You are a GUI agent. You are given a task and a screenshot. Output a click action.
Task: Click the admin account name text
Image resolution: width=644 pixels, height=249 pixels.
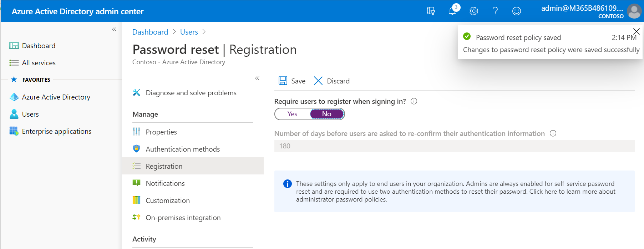click(582, 8)
